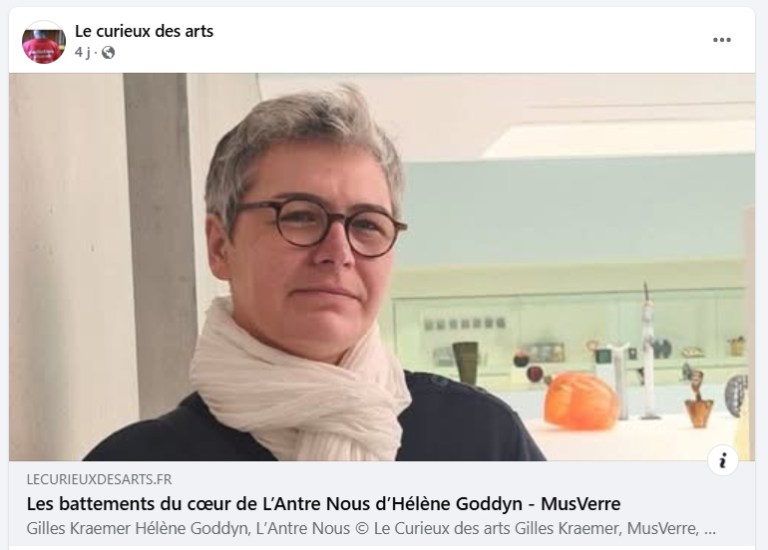Viewport: 768px width, 550px height.
Task: Click the tall white glass figurine
Action: [x=648, y=352]
